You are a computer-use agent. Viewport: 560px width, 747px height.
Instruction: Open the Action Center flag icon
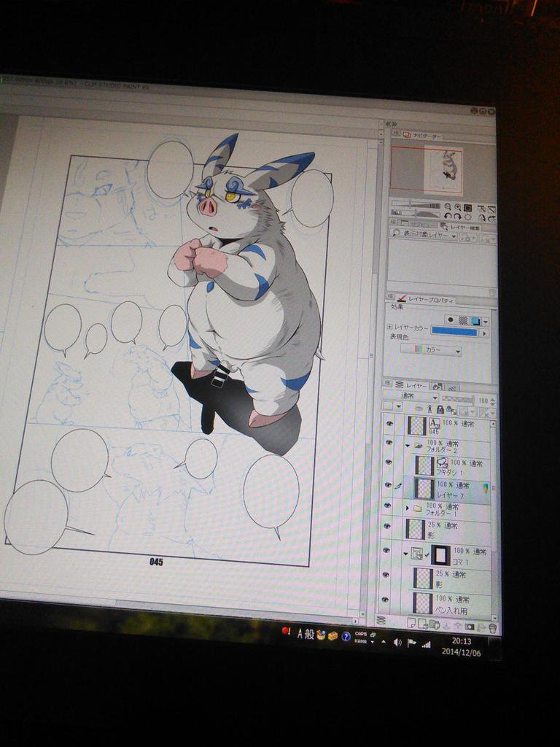pyautogui.click(x=411, y=643)
